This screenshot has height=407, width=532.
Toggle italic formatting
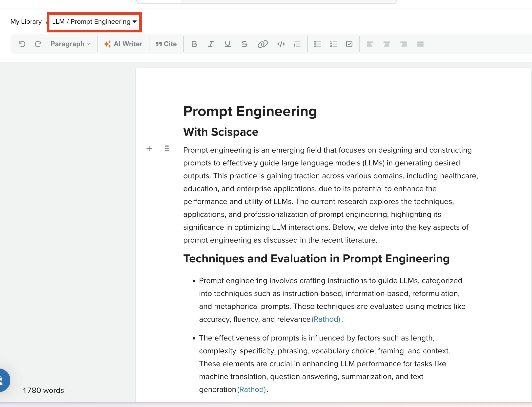click(x=210, y=44)
